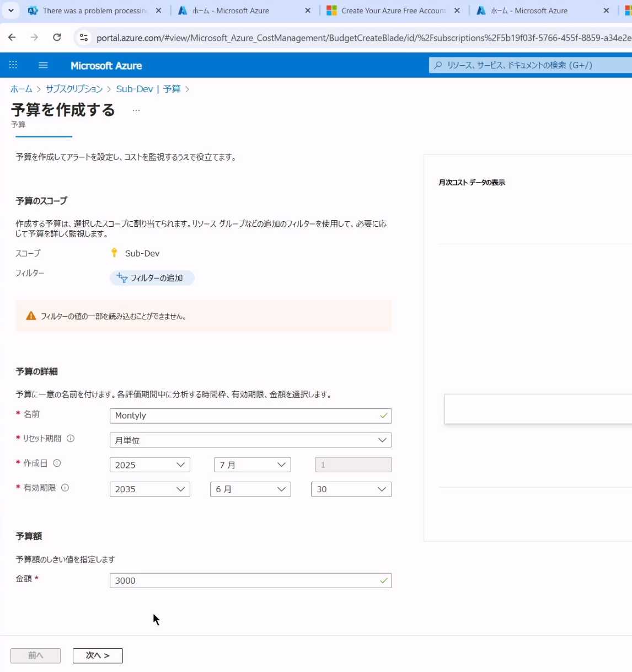Click the サブスクリプション breadcrumb link
Screen dimensions: 632x672
pos(74,89)
